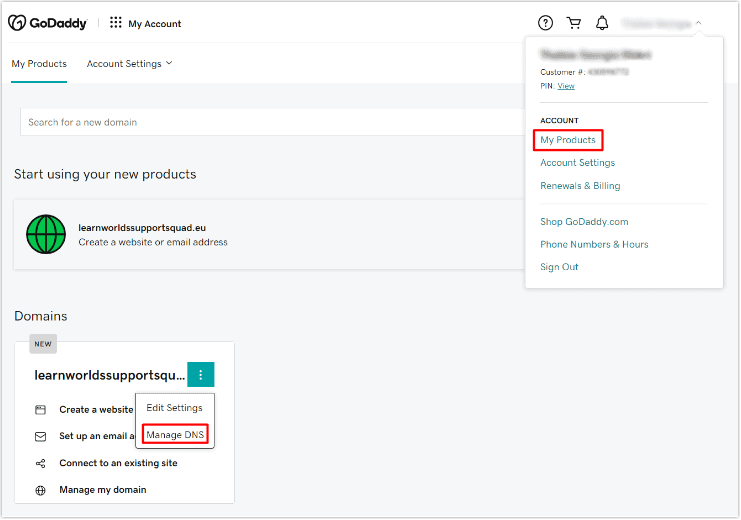Click the green globe domain icon
Viewport: 741px width, 520px height.
coord(46,234)
